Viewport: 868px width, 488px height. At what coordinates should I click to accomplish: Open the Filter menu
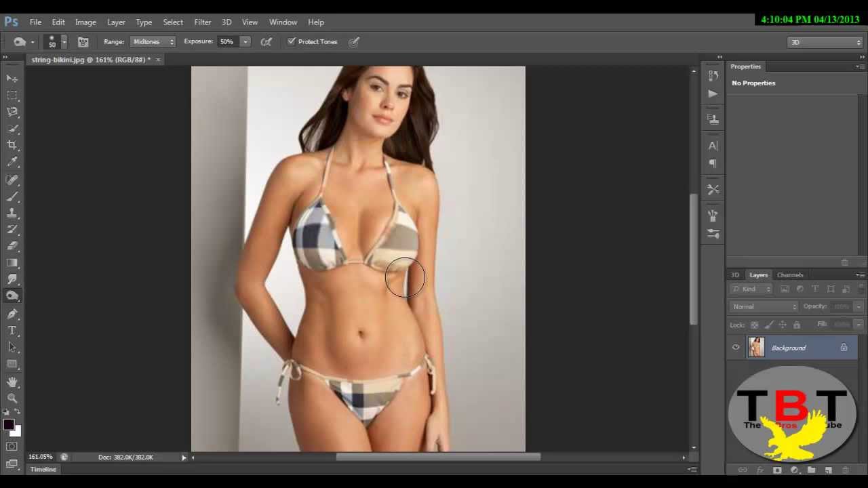click(203, 22)
